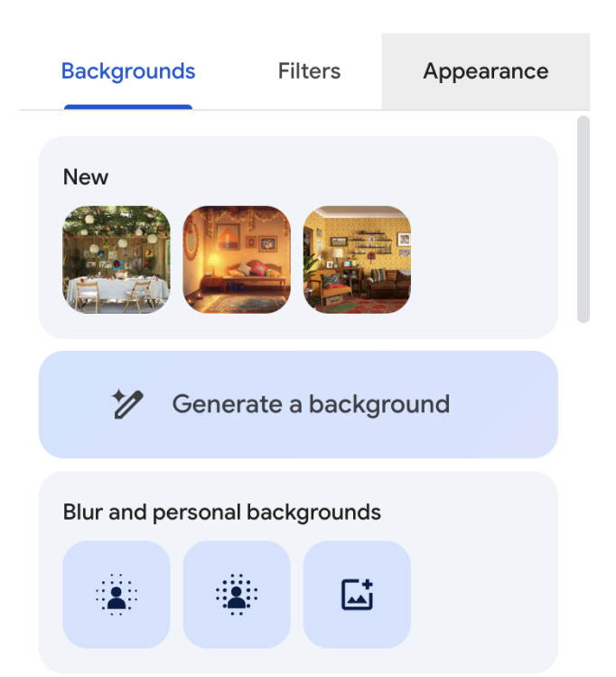Click blank area right of "Generate a background" text
The width and height of the screenshot is (616, 677).
(506, 404)
